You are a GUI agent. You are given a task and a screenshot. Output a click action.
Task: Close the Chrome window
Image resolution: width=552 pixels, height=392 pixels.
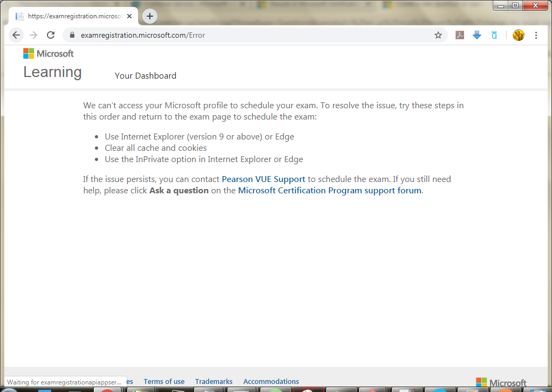(x=535, y=5)
